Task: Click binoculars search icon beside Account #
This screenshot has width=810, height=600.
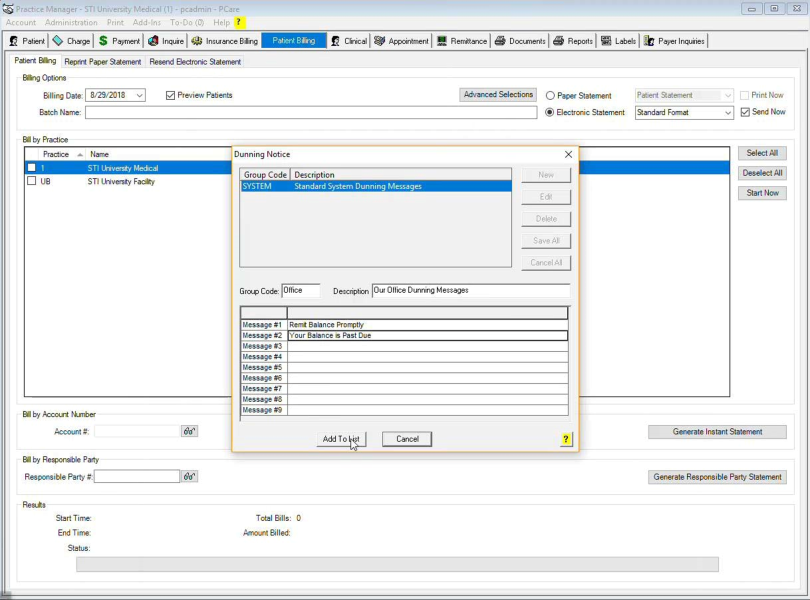Action: (189, 432)
